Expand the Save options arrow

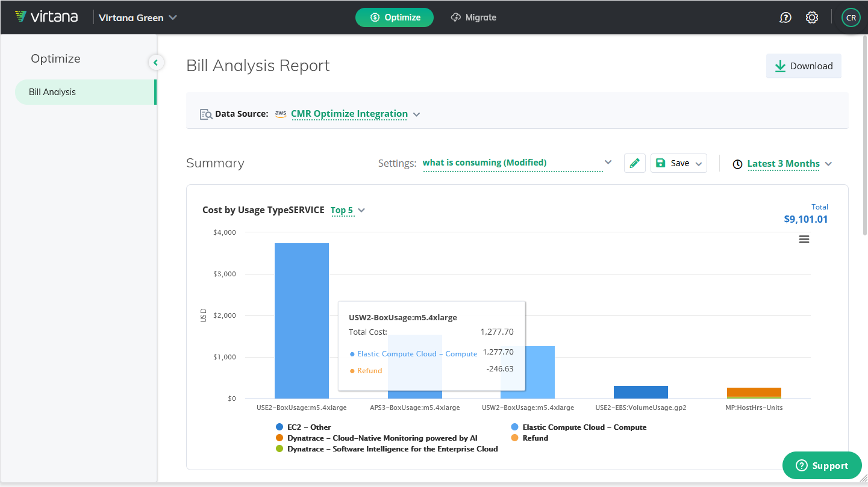pyautogui.click(x=699, y=164)
